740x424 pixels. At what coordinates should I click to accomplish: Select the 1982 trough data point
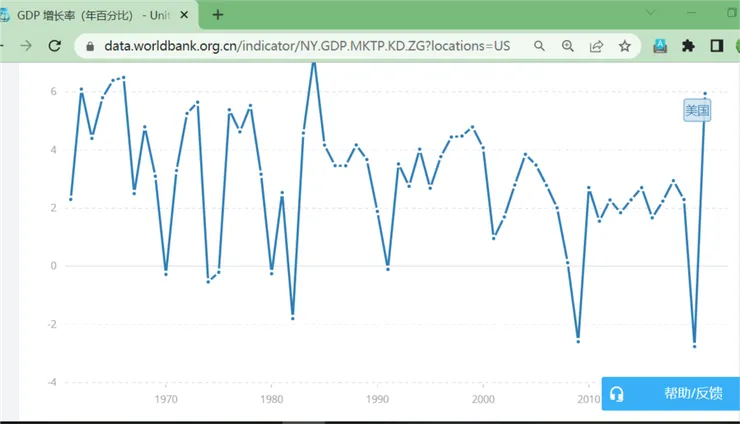click(293, 319)
